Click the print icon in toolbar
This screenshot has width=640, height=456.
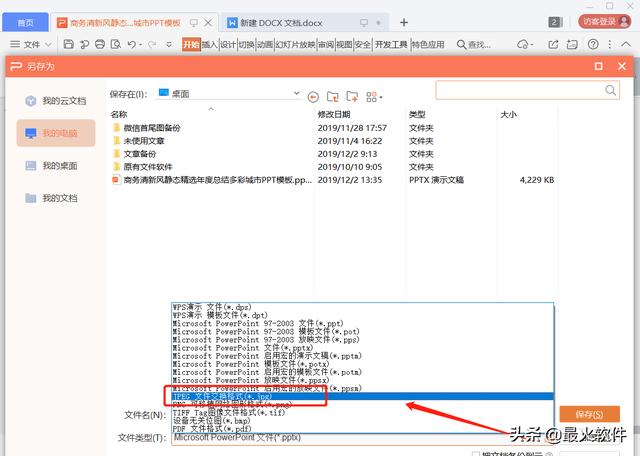tap(100, 44)
